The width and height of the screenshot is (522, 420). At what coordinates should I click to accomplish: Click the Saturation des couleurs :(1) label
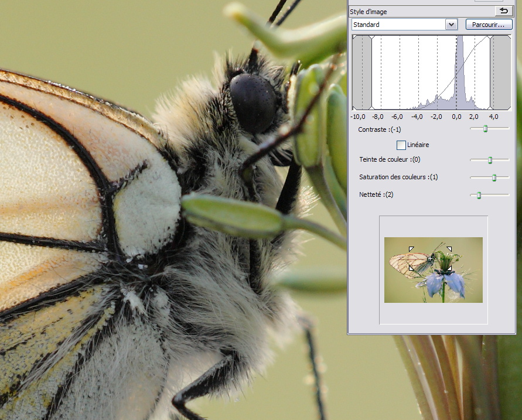[398, 177]
